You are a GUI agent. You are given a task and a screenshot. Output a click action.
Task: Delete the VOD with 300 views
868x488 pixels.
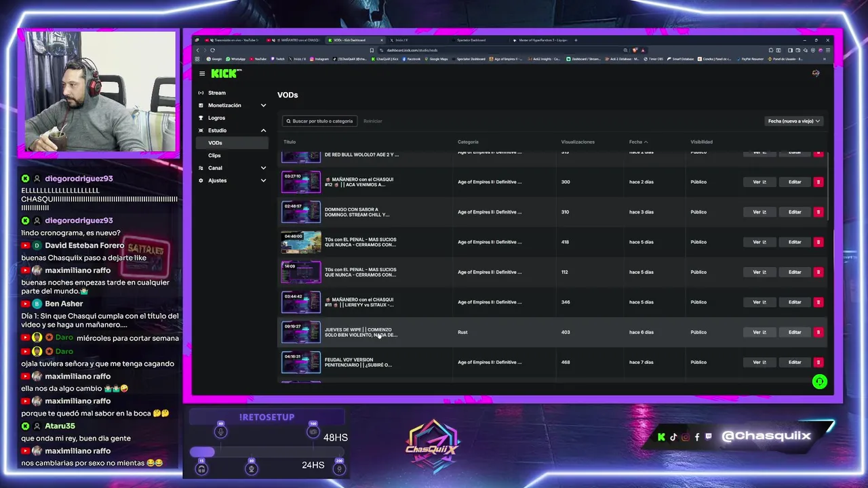coord(818,182)
